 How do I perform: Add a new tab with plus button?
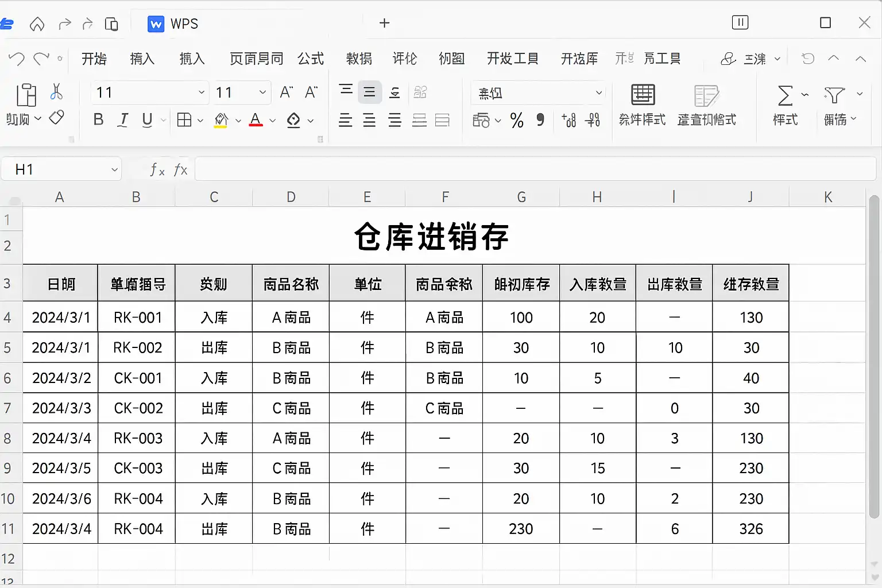point(384,23)
